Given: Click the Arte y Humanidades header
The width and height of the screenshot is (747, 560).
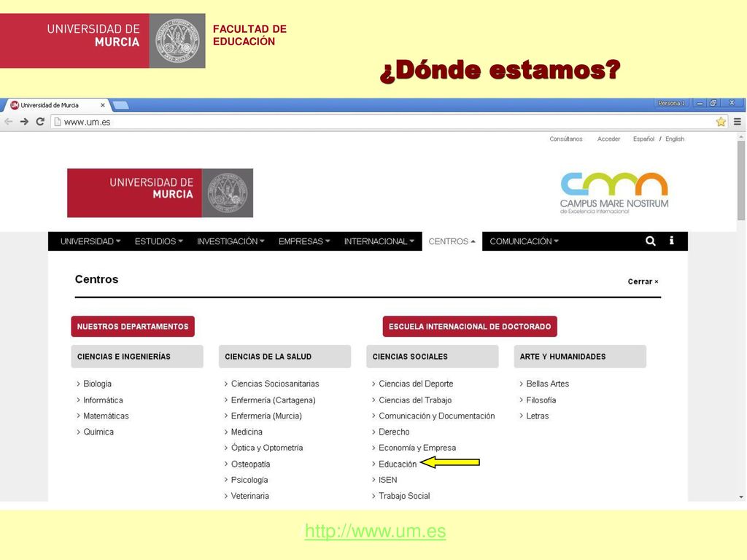Looking at the screenshot, I should click(x=580, y=356).
